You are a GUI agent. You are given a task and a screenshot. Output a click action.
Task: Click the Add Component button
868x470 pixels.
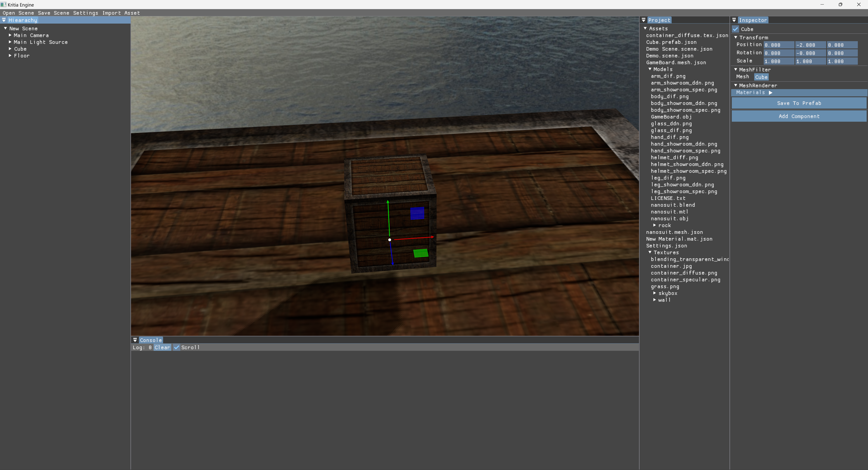[x=799, y=116]
